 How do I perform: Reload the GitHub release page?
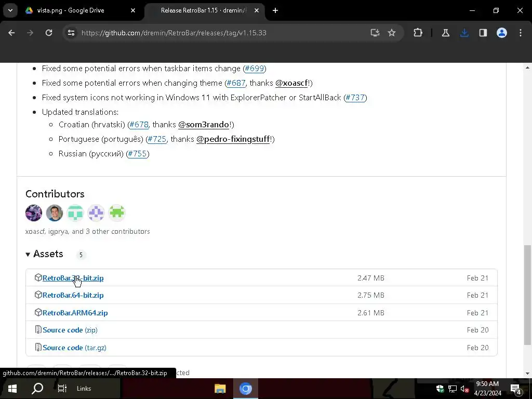pos(49,33)
